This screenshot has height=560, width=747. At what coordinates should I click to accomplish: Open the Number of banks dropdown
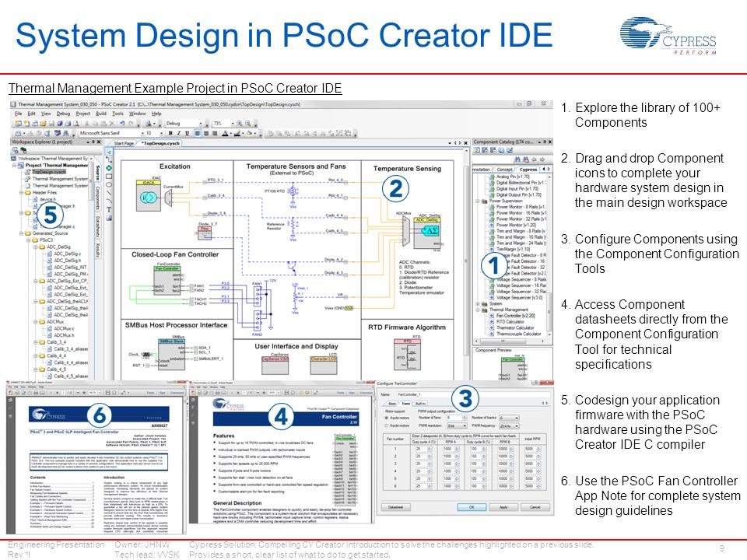[509, 418]
